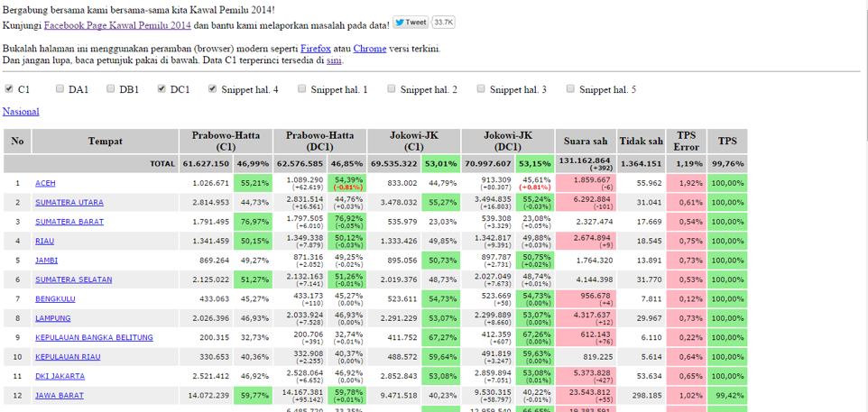Screen dimensions: 868x412
Task: Select the KEPULAUAN BANGKA BELITUNG link
Action: (x=94, y=337)
